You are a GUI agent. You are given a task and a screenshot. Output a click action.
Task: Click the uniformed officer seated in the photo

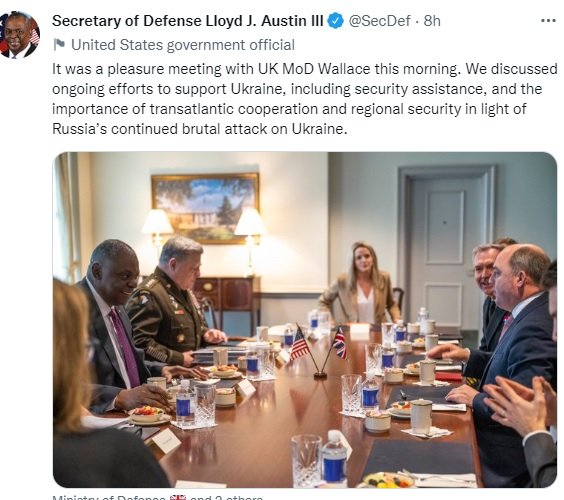point(174,300)
